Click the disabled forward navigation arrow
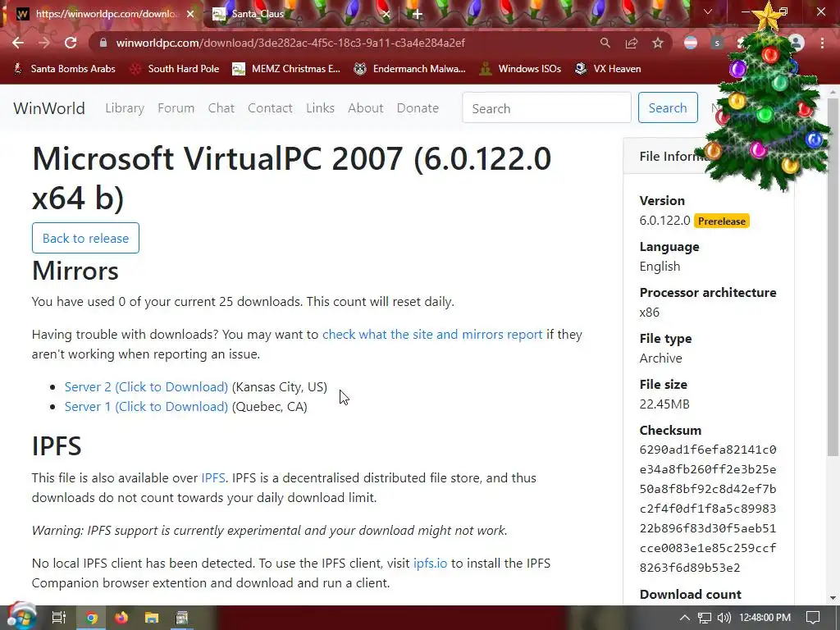This screenshot has height=630, width=840. pos(44,43)
